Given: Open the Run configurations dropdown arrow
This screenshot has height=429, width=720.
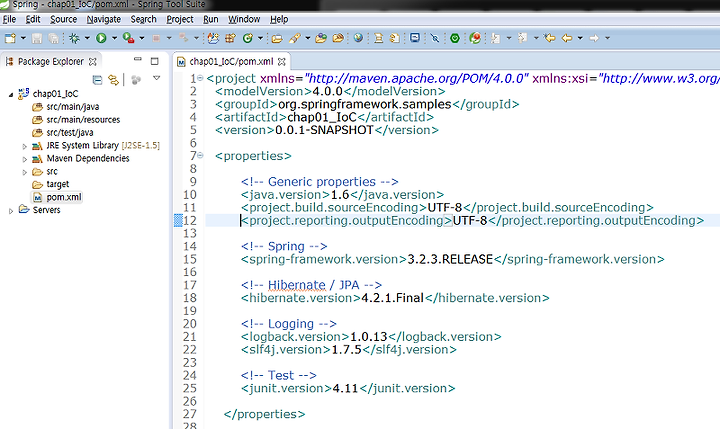Looking at the screenshot, I should [x=114, y=38].
